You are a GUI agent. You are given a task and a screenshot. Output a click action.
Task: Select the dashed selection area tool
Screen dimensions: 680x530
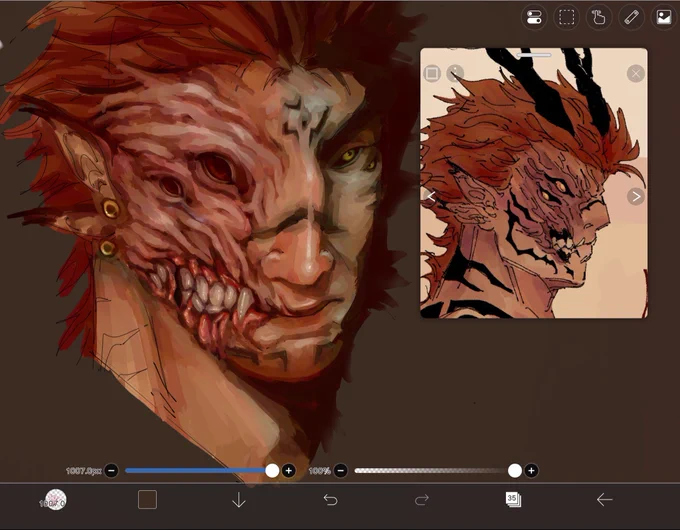tap(566, 17)
